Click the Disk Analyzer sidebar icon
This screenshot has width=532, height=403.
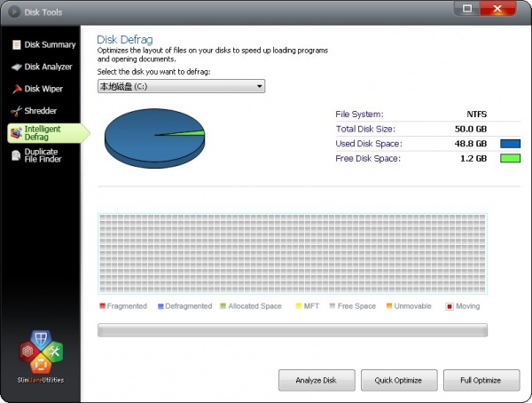pos(16,67)
